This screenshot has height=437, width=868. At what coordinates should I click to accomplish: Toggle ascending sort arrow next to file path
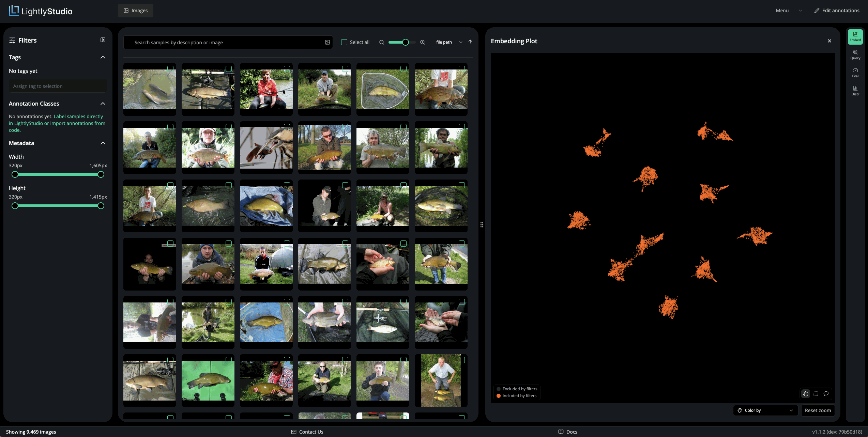[x=470, y=42]
